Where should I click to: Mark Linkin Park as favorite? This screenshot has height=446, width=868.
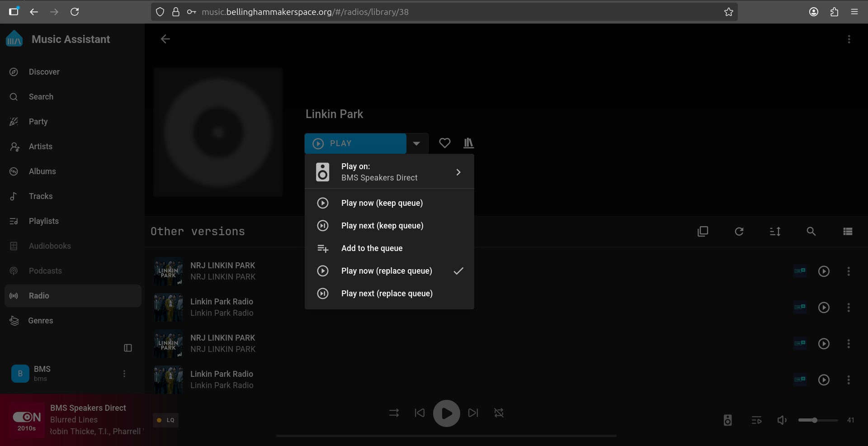[445, 143]
